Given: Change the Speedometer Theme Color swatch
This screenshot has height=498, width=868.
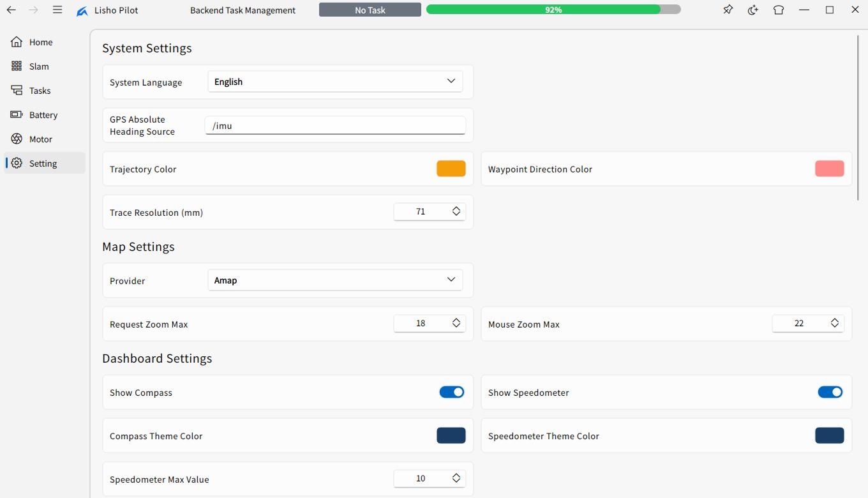Looking at the screenshot, I should (x=830, y=435).
